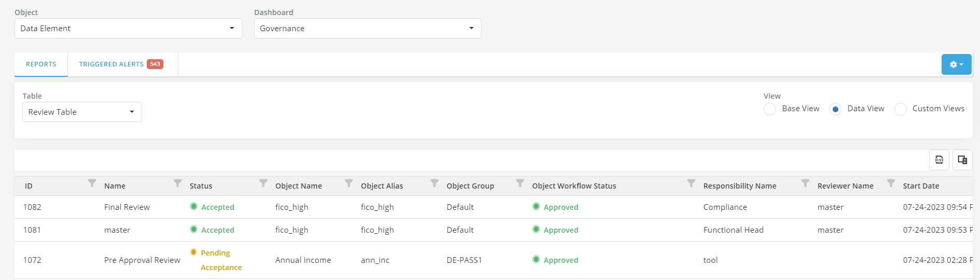
Task: Filter the Object Workflow Status column
Action: 691,183
